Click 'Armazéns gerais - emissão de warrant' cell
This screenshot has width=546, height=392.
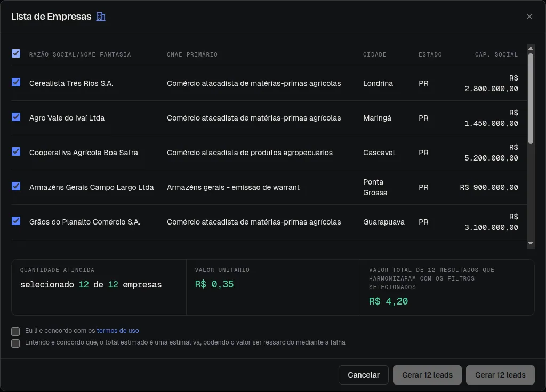[x=233, y=187]
